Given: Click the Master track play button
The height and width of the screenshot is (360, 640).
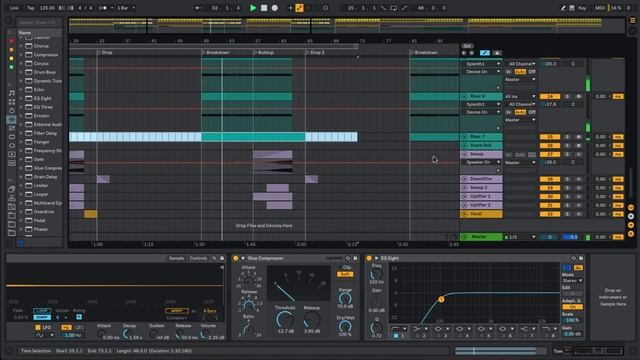Looking at the screenshot, I should click(464, 237).
